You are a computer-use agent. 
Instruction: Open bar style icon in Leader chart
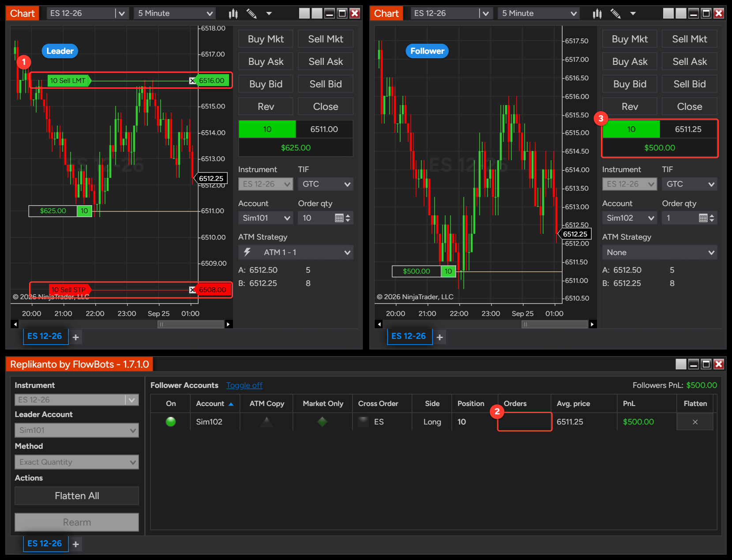(x=233, y=14)
